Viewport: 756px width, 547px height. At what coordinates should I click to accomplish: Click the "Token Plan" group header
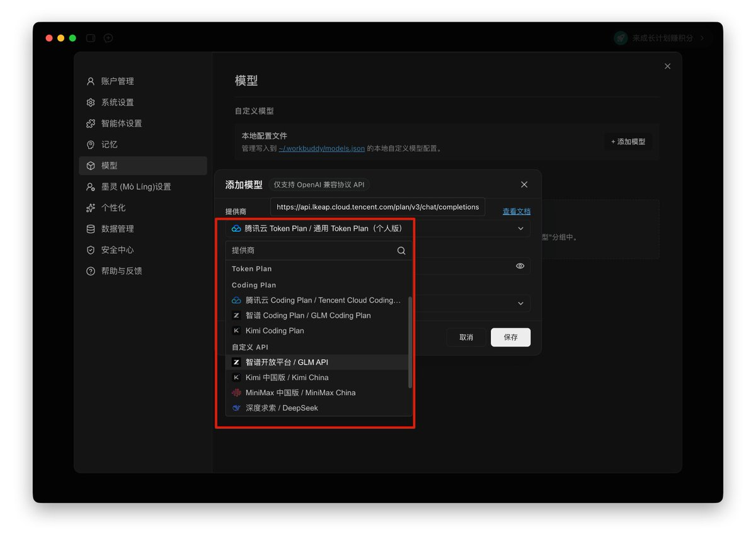252,269
